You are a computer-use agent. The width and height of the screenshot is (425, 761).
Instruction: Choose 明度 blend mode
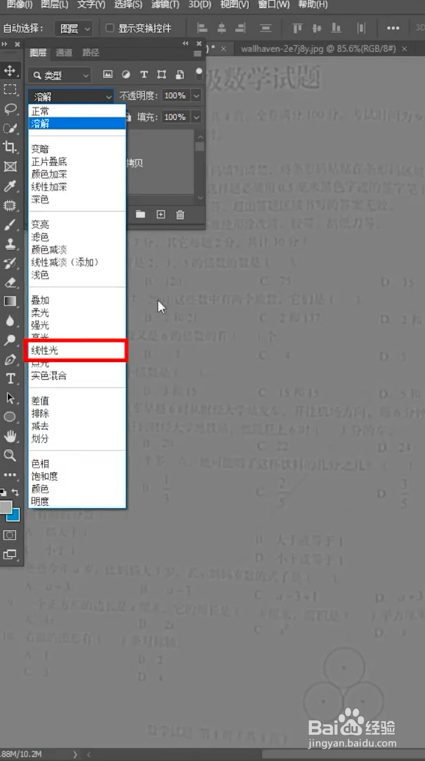[78, 502]
